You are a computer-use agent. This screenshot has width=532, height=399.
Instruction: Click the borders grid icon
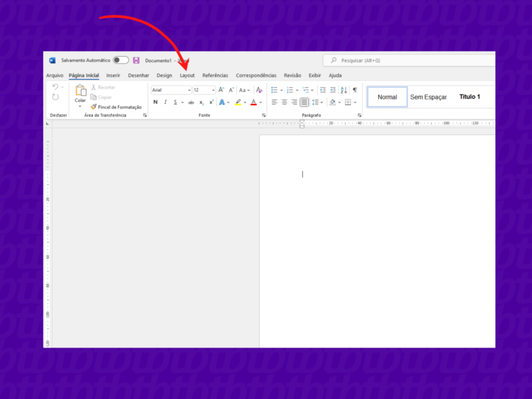(348, 102)
